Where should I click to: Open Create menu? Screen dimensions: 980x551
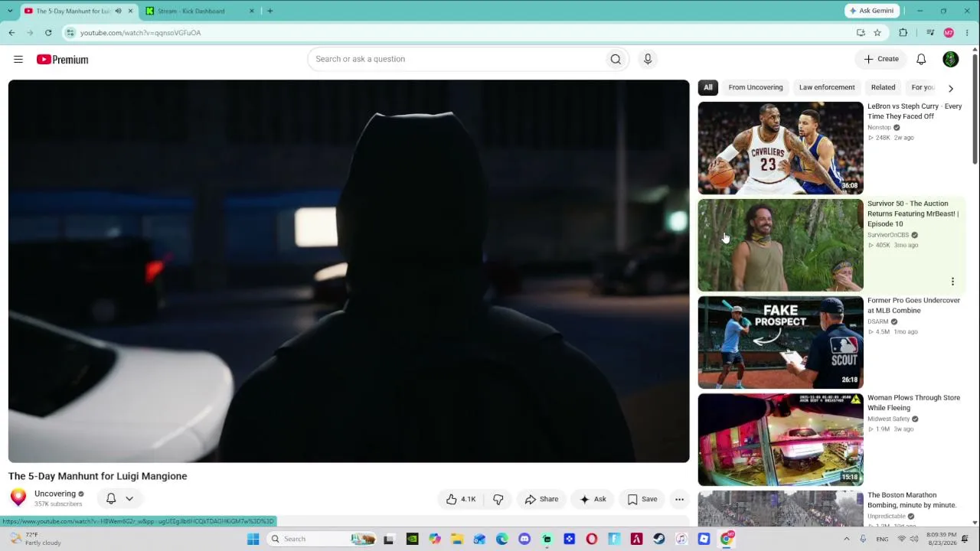(x=881, y=59)
